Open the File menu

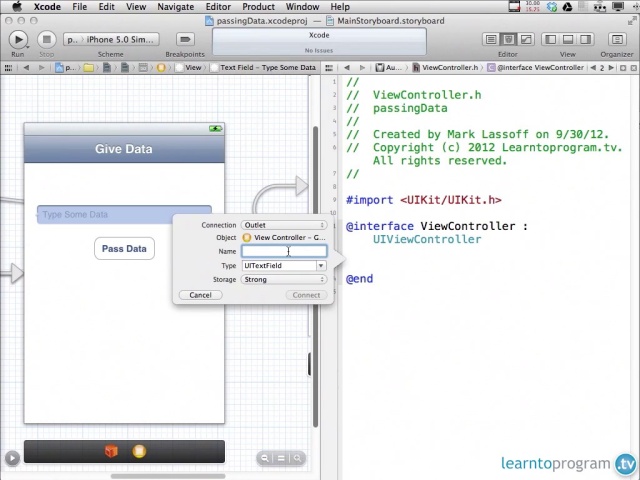pos(80,7)
